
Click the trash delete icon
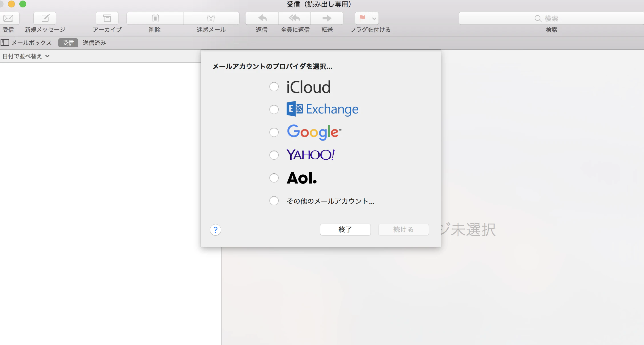[x=155, y=18]
